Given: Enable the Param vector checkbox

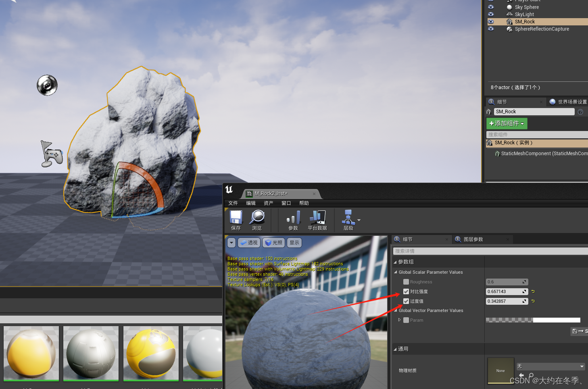Looking at the screenshot, I should 406,320.
